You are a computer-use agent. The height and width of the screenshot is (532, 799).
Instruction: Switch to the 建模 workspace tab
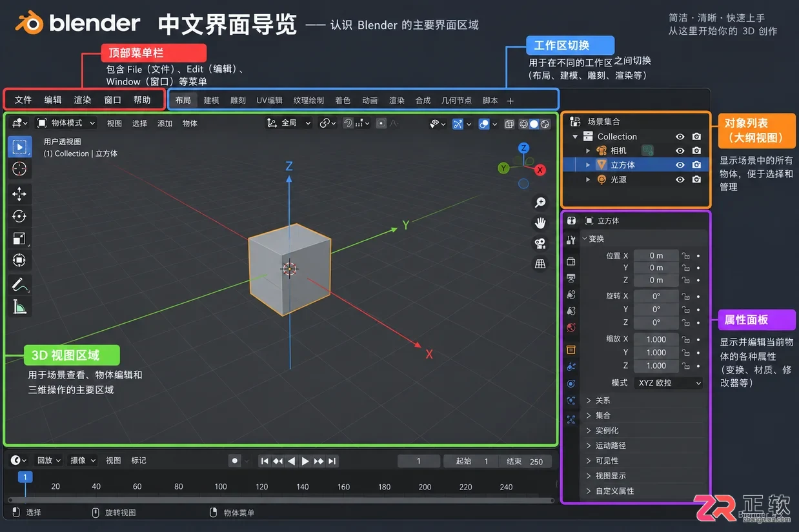coord(212,101)
